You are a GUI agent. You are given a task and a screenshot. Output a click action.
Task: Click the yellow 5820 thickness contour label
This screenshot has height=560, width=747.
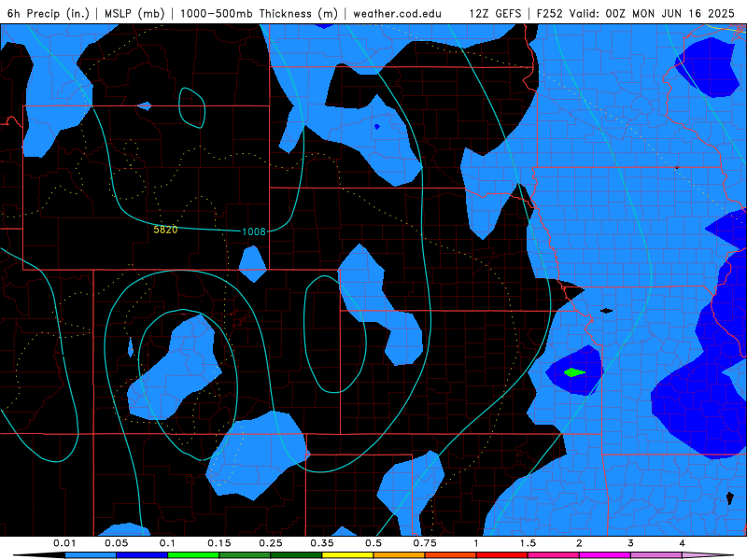[x=165, y=230]
